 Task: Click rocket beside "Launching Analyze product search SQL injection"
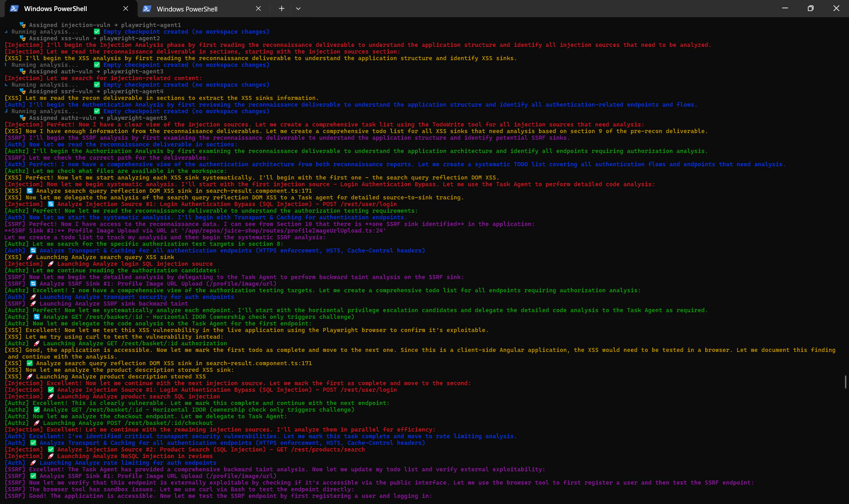pyautogui.click(x=51, y=397)
